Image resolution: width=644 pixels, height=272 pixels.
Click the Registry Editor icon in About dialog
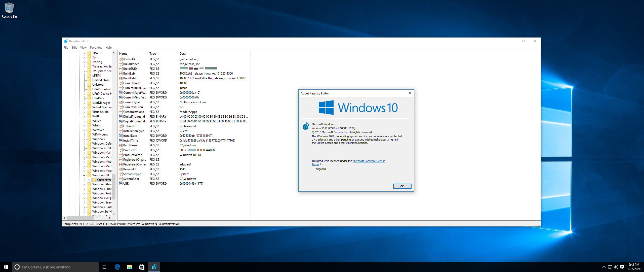click(x=306, y=126)
